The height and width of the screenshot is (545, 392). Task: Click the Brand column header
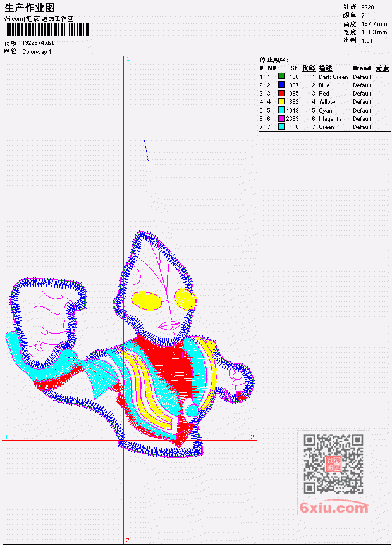click(362, 68)
